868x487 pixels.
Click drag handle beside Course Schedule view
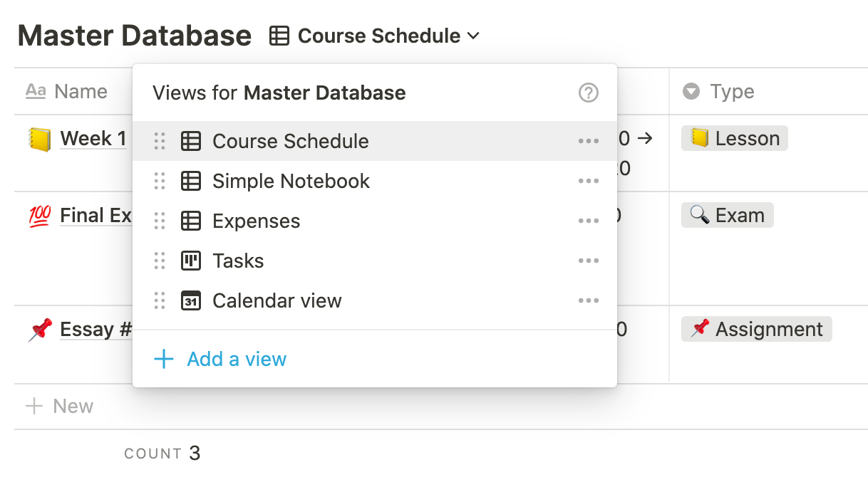160,141
